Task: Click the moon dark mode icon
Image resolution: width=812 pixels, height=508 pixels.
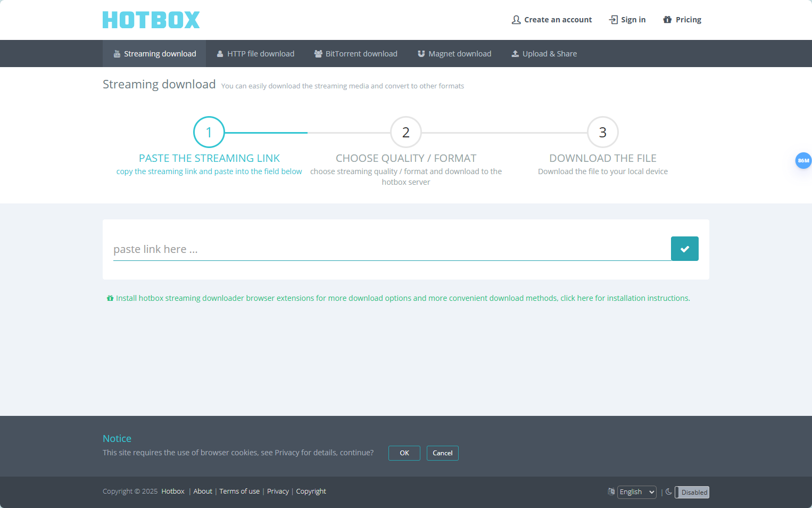Action: [x=669, y=491]
